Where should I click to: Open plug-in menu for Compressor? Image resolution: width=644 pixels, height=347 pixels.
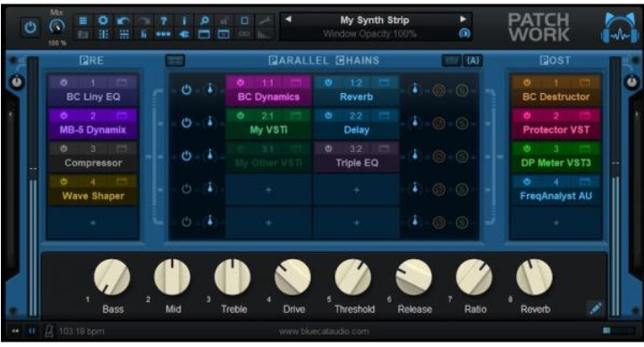click(93, 163)
